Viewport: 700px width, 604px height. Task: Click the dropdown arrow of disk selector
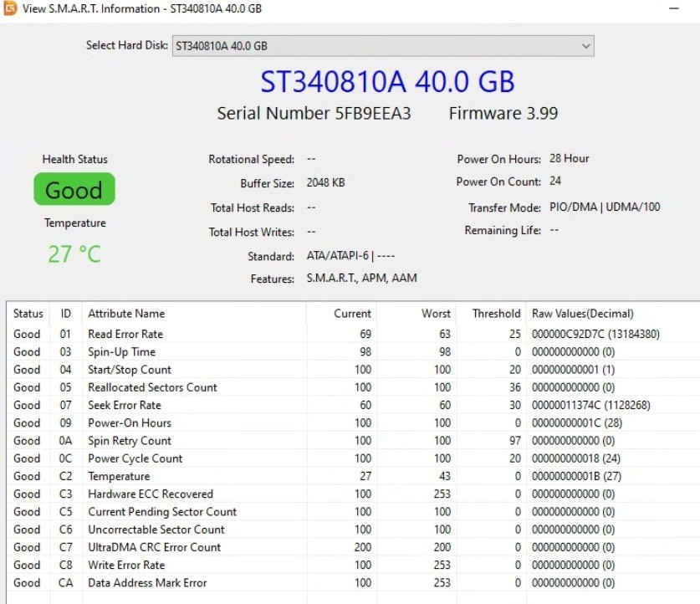(585, 46)
